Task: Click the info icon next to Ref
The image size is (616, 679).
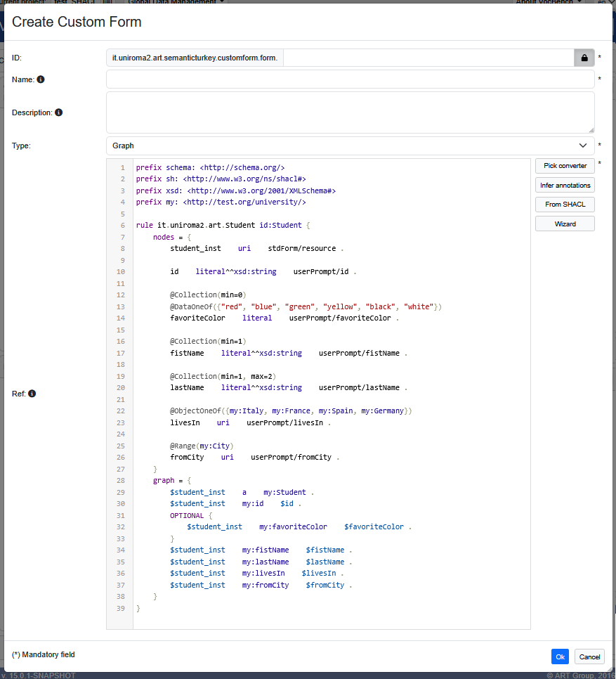Action: point(32,394)
